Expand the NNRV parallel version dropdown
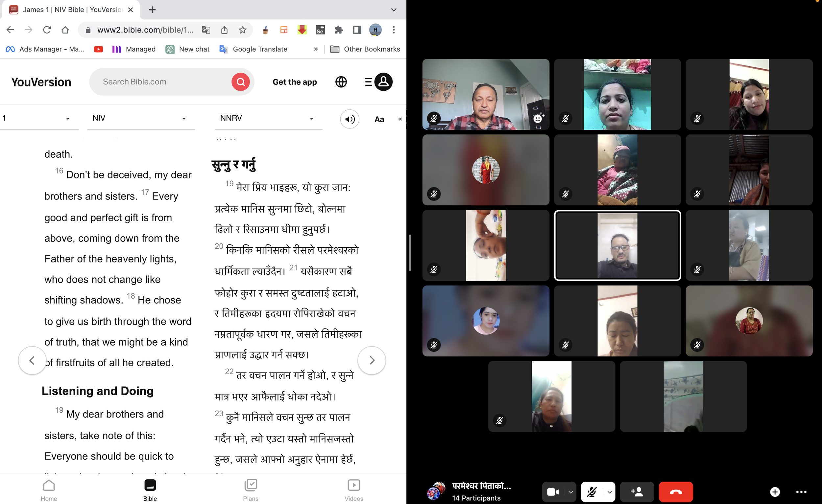Image resolution: width=822 pixels, height=504 pixels. coord(267,118)
